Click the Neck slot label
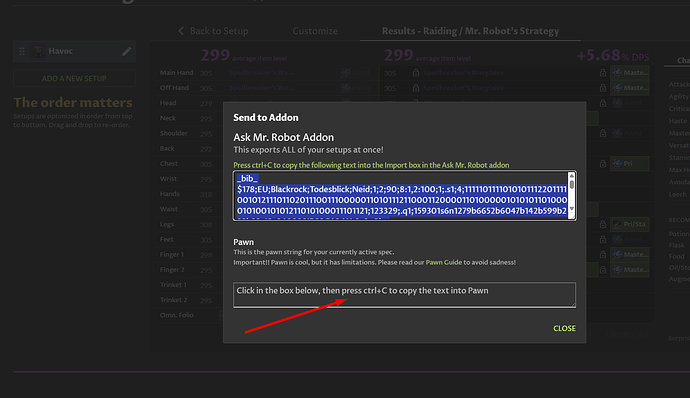The height and width of the screenshot is (398, 690). [x=168, y=118]
